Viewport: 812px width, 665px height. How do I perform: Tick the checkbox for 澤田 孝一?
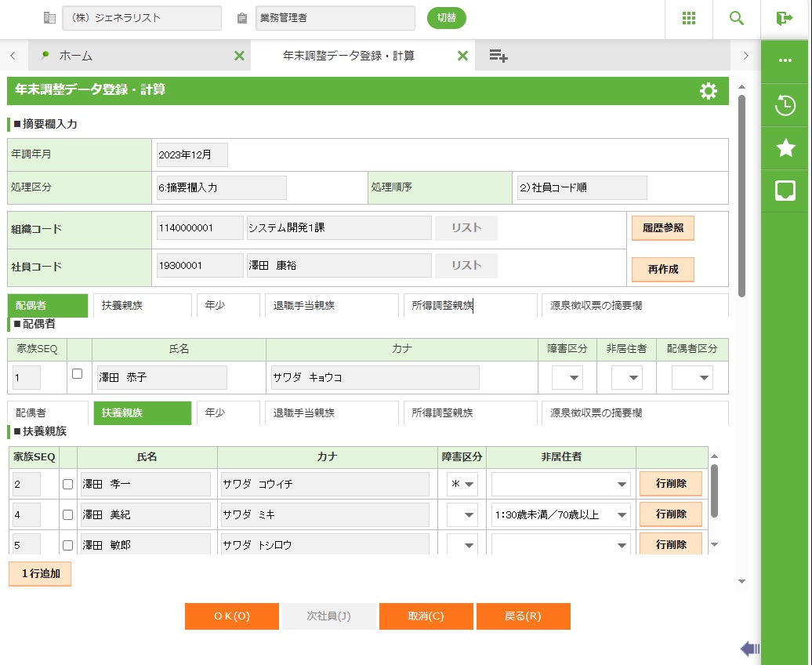(x=67, y=485)
